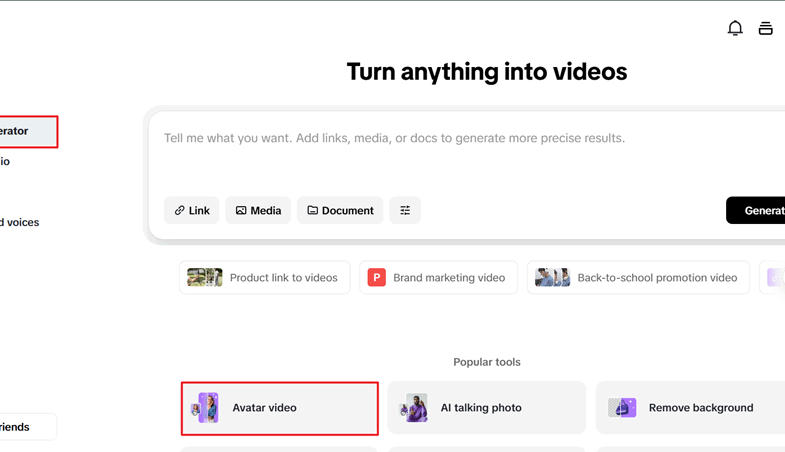This screenshot has height=452, width=785.
Task: Select the highlighted generator item in sidebar
Action: [26, 131]
